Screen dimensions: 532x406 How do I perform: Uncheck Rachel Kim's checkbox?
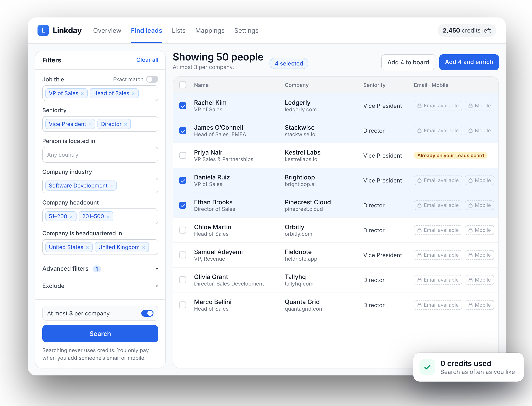[183, 106]
